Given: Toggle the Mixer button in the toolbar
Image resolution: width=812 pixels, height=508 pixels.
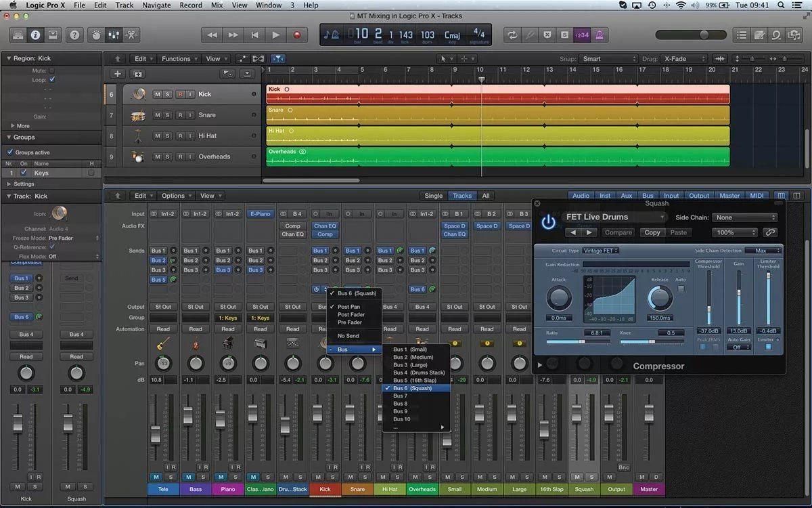Looking at the screenshot, I should [x=114, y=35].
